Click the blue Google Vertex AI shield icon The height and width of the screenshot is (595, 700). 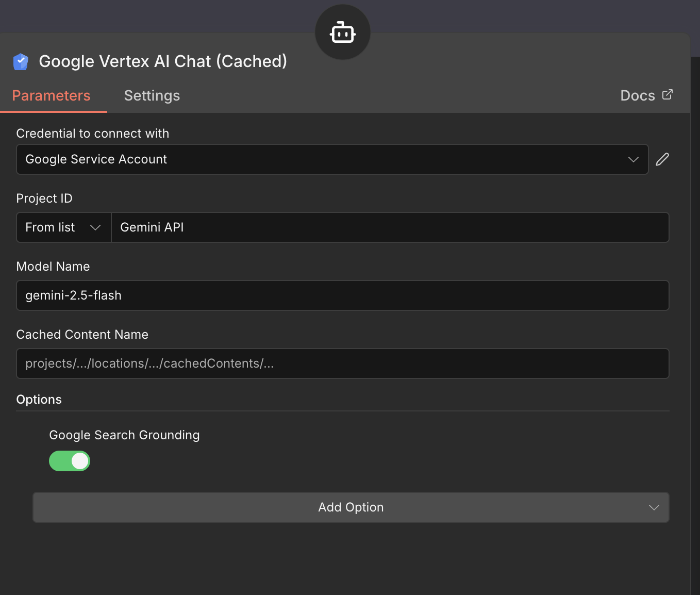[21, 62]
